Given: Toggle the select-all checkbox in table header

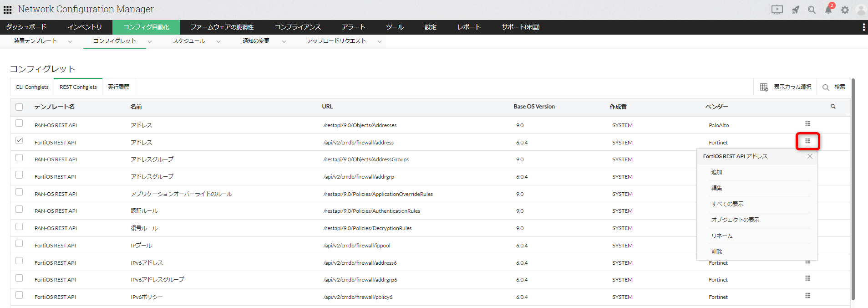Looking at the screenshot, I should point(19,107).
